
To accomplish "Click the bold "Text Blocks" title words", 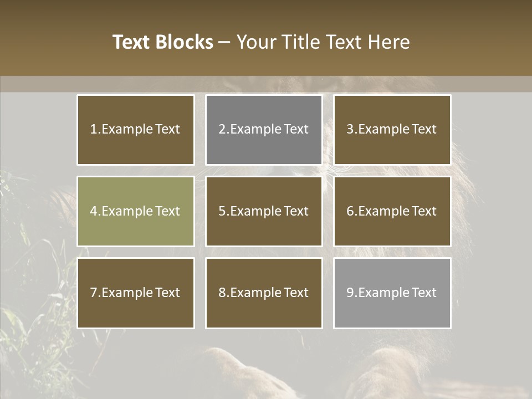I will [x=163, y=42].
